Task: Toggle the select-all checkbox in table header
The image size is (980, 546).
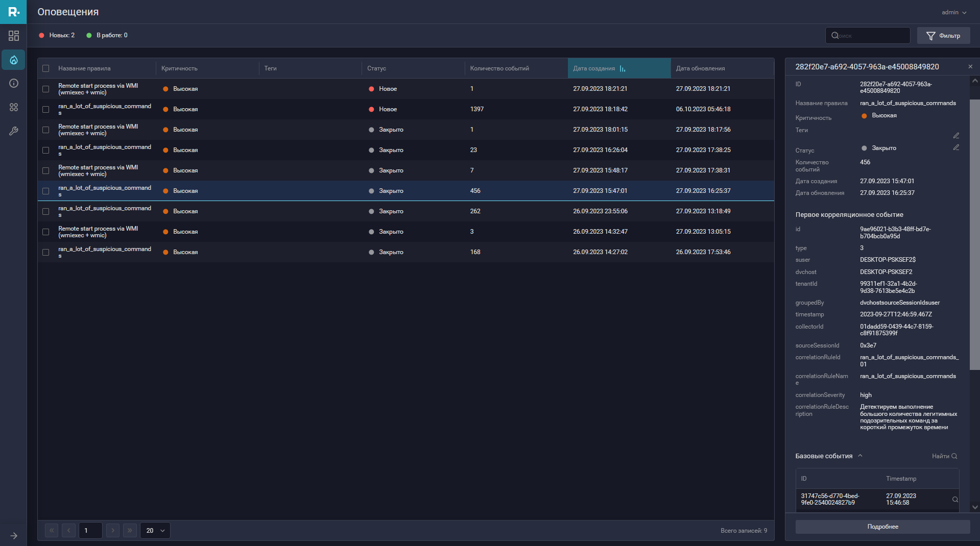Action: [x=46, y=68]
